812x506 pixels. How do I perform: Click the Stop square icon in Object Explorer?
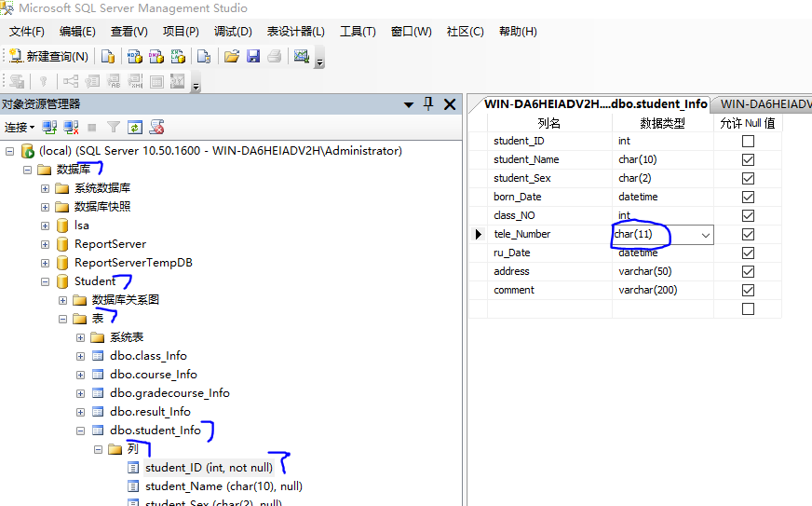[92, 127]
